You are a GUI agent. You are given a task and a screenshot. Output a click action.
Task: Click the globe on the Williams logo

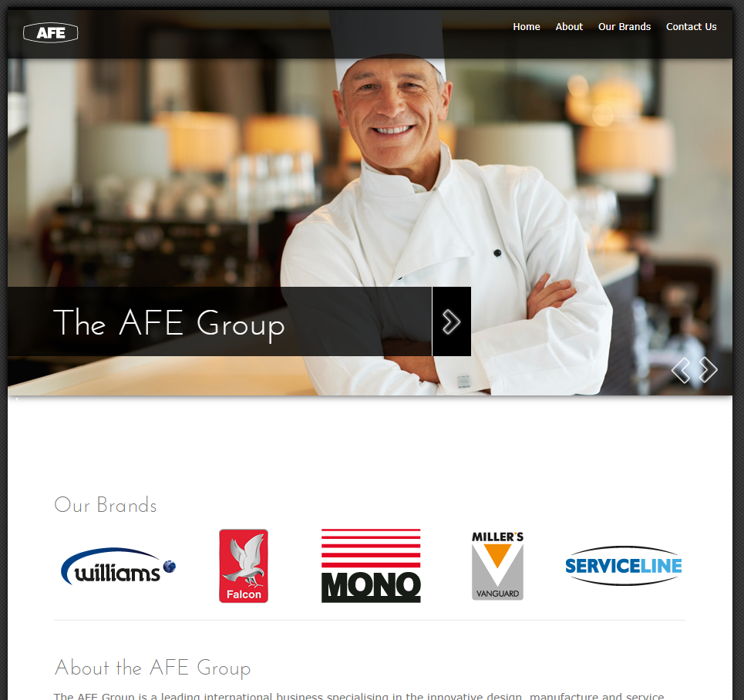[x=170, y=566]
